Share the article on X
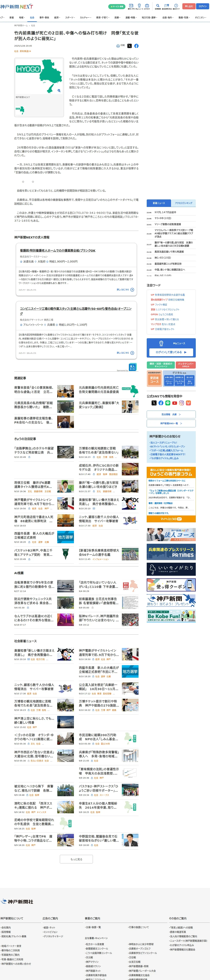210x980 pixels. coord(130,46)
